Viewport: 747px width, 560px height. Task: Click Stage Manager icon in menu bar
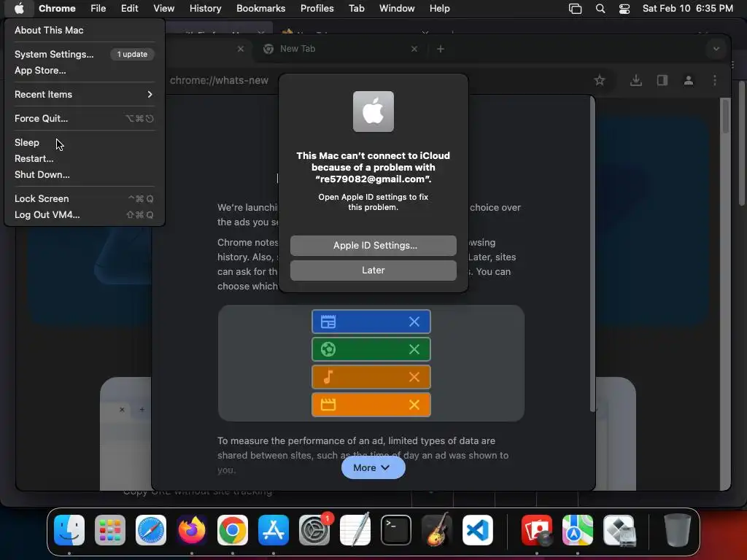[x=575, y=9]
